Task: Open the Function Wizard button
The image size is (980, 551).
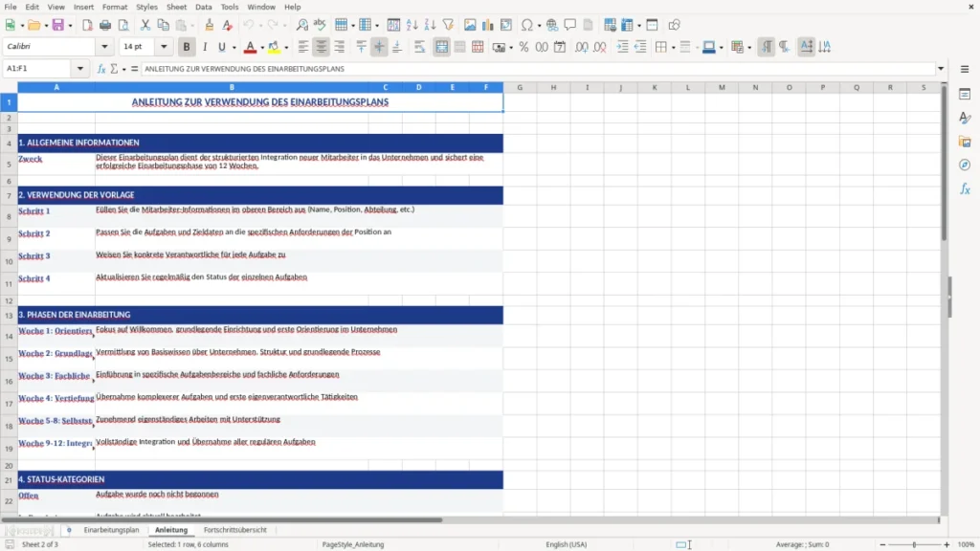Action: [101, 69]
